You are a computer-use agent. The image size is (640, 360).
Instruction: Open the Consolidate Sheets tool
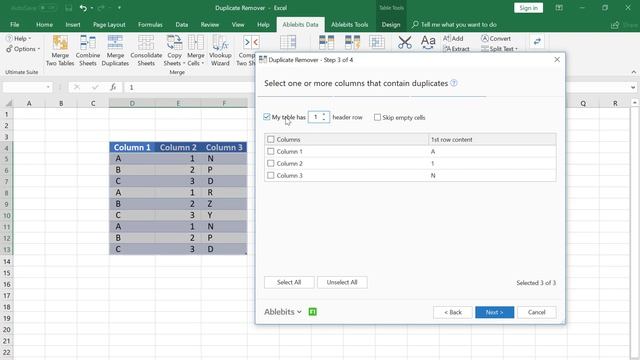(146, 51)
